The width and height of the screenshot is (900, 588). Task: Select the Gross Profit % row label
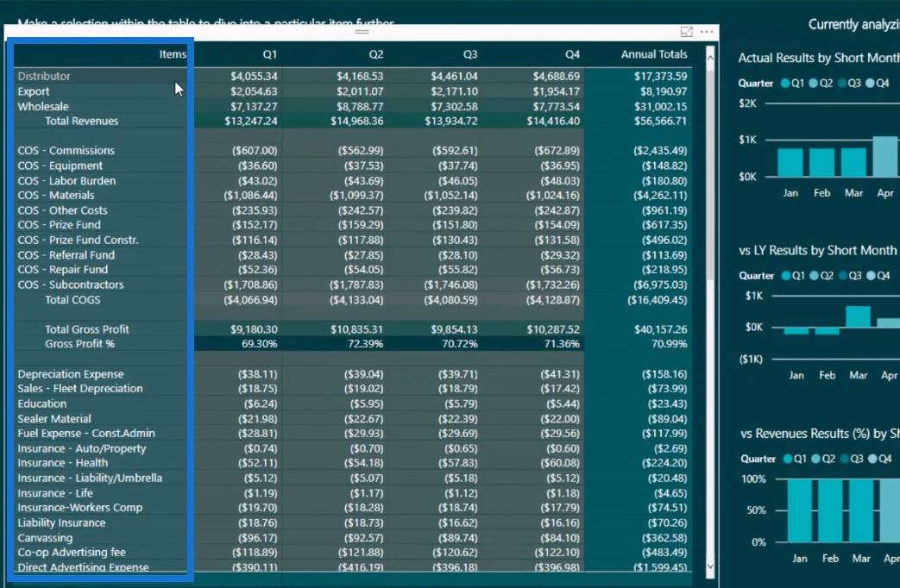[x=79, y=344]
